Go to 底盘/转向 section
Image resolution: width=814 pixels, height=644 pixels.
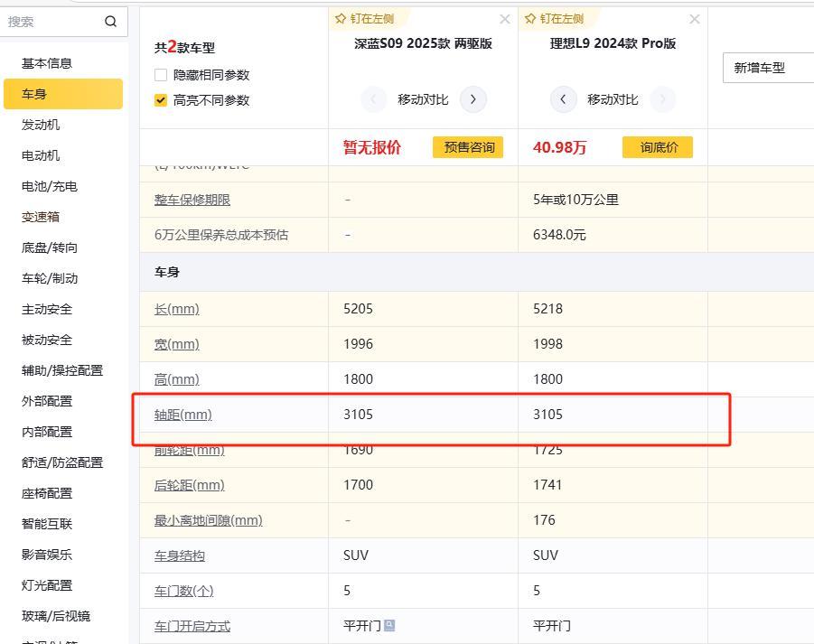(50, 247)
